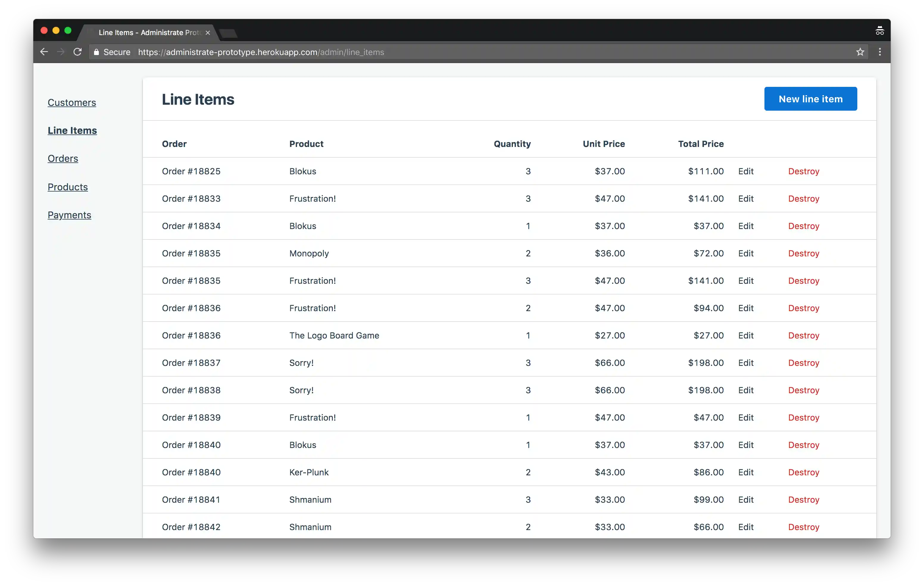924x586 pixels.
Task: Destroy the Order #18841 Shmanium row
Action: tap(803, 499)
